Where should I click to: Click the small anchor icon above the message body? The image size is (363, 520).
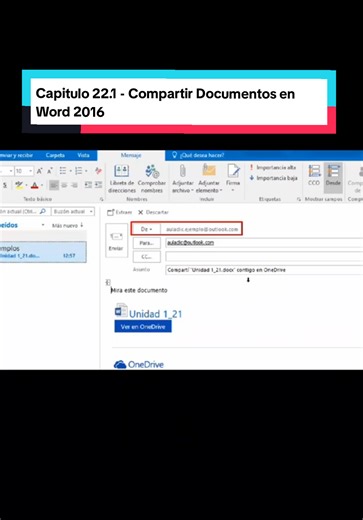coord(108,282)
